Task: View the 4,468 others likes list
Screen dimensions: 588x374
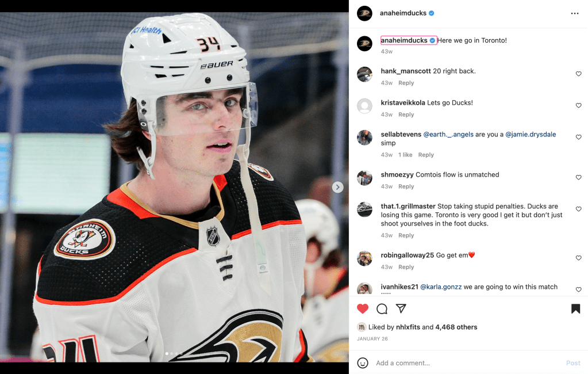Action: 456,327
